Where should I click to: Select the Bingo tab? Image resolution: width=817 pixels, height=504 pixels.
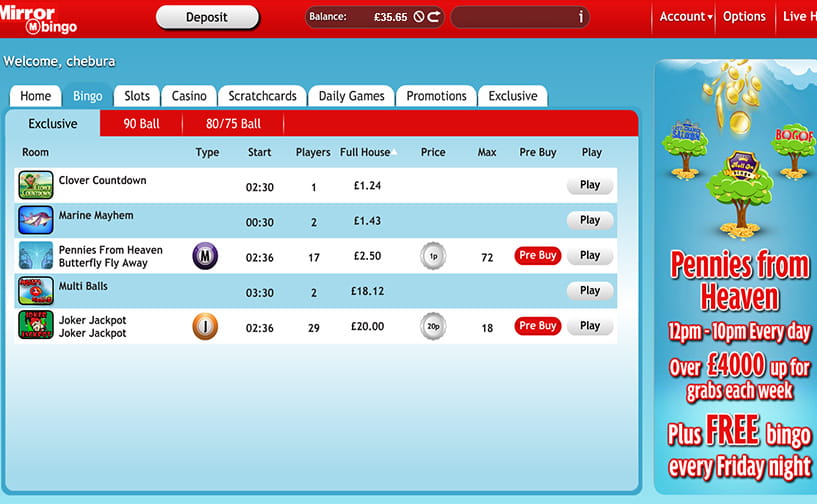[88, 96]
